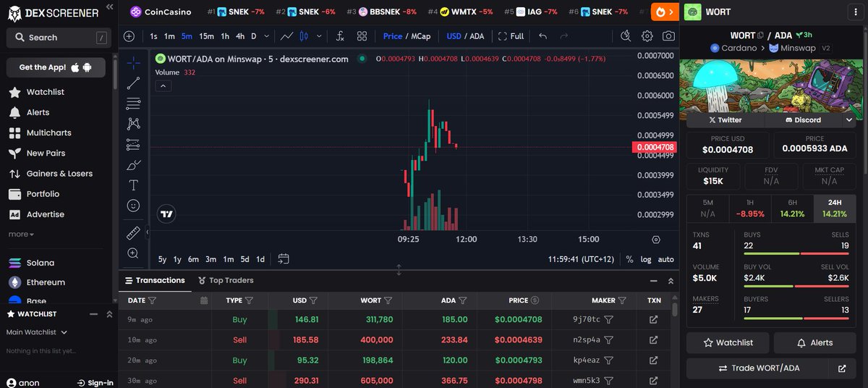Open the Multicharts menu item
The height and width of the screenshot is (388, 868).
(x=49, y=133)
